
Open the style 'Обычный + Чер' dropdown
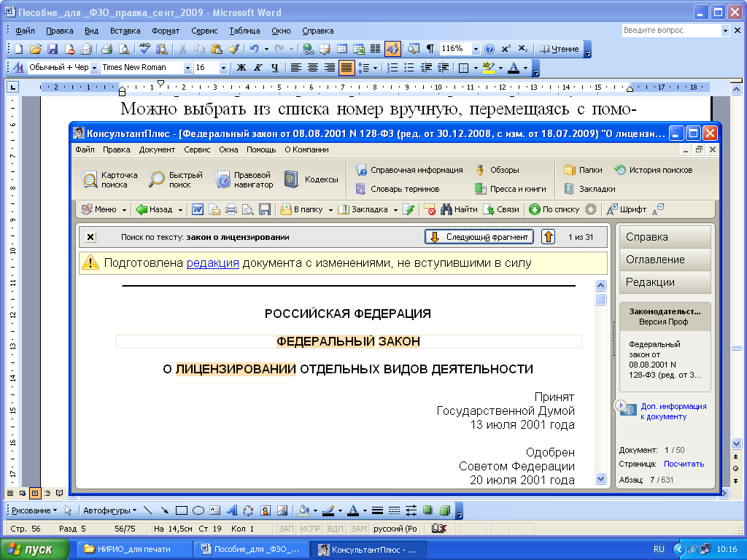(94, 68)
